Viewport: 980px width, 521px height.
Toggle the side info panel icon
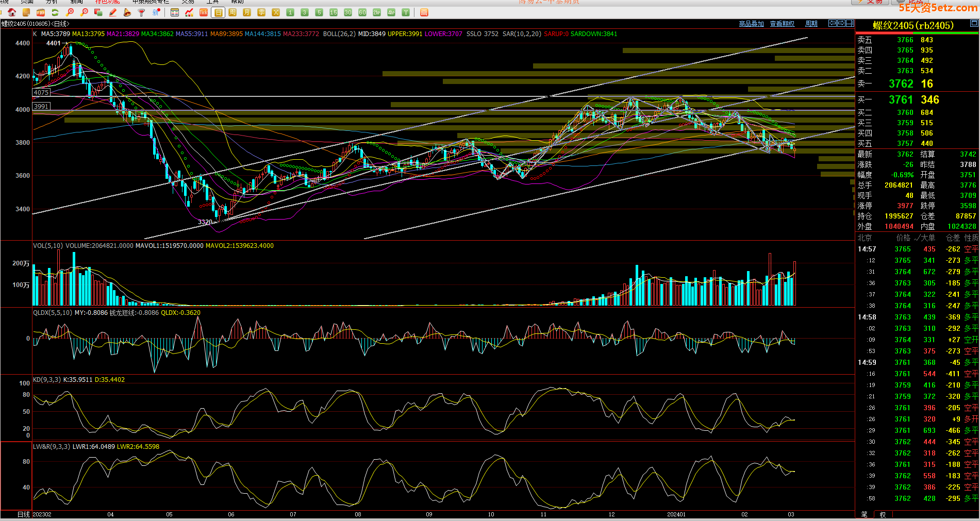point(850,23)
